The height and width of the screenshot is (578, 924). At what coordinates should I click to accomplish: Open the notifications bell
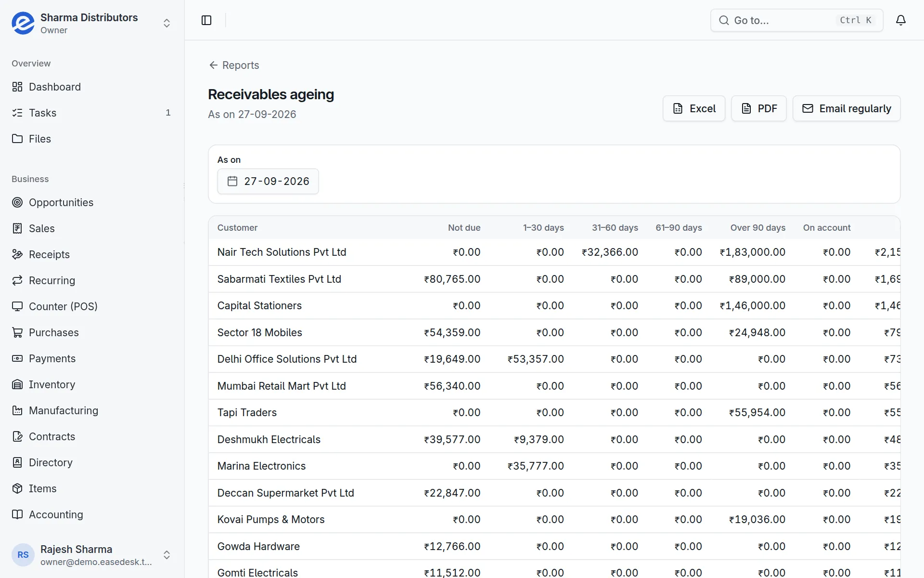[x=901, y=20]
